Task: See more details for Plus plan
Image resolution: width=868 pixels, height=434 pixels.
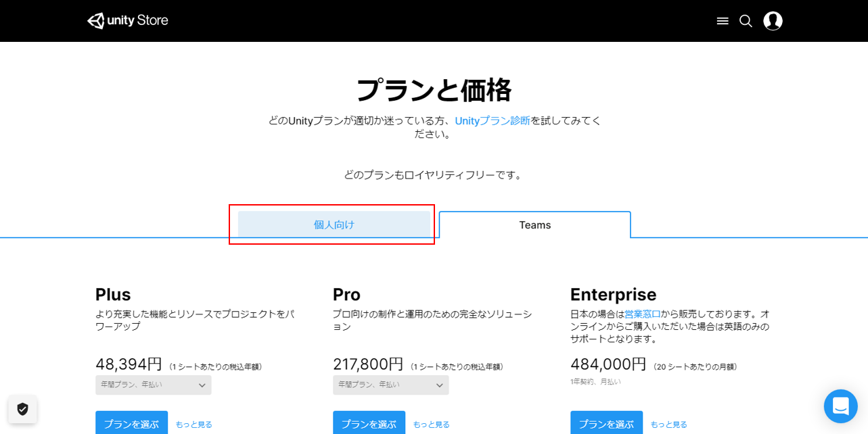Action: (194, 425)
